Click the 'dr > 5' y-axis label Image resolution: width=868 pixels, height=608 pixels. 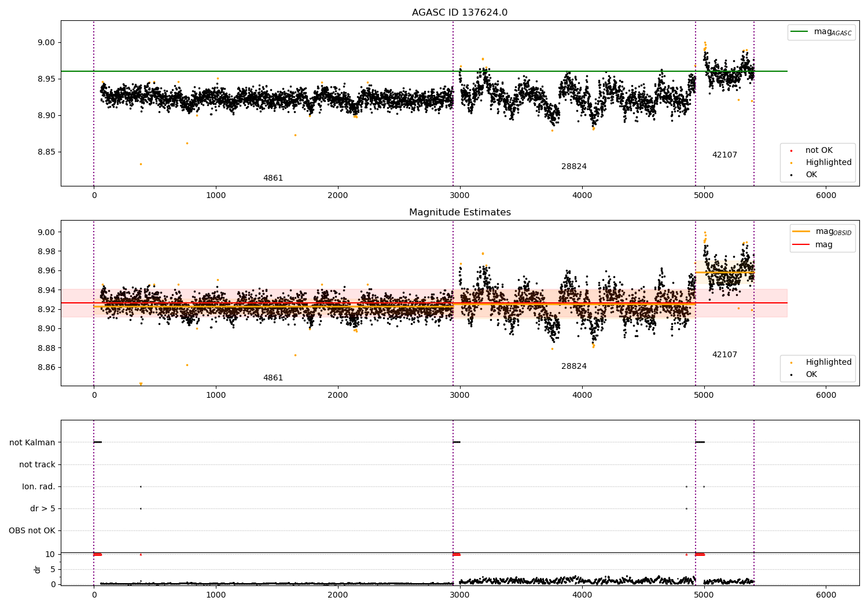tap(43, 509)
